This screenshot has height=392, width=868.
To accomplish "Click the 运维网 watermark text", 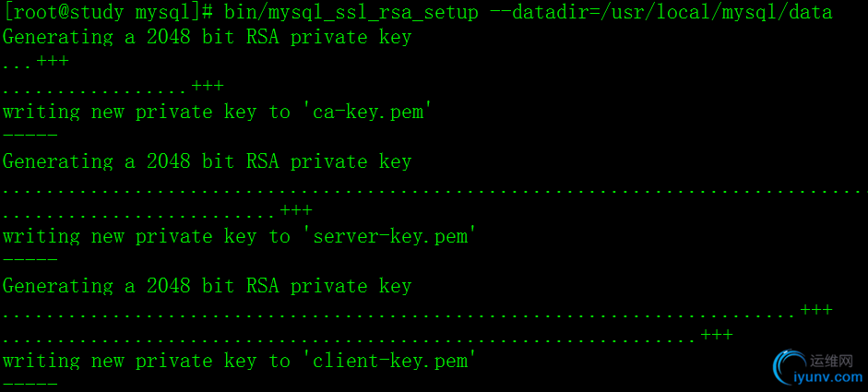I will pyautogui.click(x=831, y=361).
